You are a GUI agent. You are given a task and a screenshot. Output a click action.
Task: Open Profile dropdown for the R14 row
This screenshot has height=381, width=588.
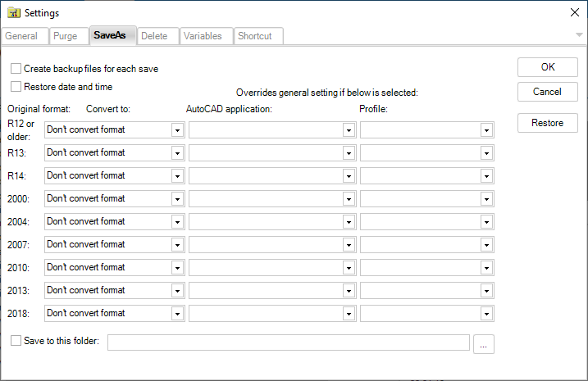pyautogui.click(x=486, y=175)
